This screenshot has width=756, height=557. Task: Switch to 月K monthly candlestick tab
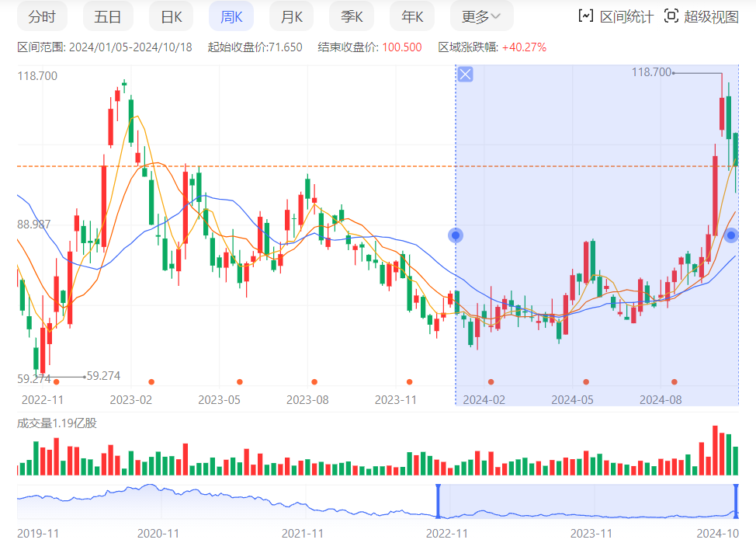point(292,16)
